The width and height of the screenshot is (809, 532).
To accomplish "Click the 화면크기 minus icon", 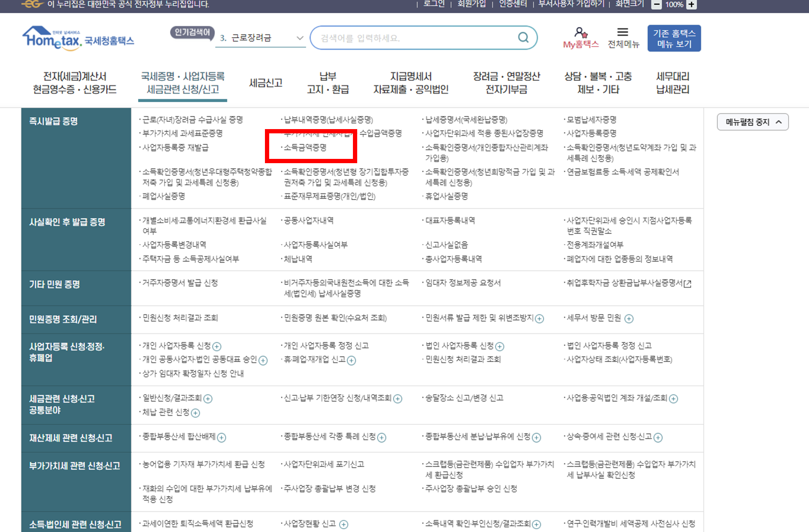I will click(657, 5).
